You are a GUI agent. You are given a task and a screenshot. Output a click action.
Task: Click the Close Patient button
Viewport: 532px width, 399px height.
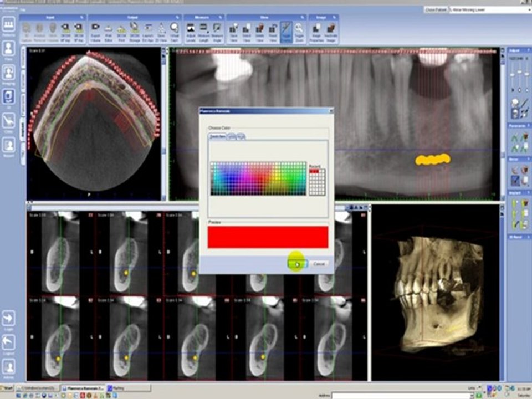(x=436, y=10)
